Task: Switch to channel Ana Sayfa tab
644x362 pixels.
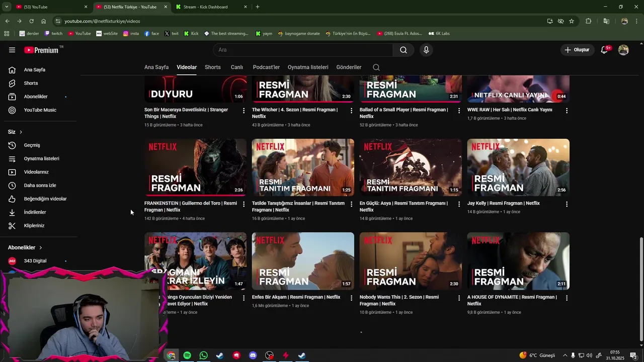Action: tap(156, 67)
